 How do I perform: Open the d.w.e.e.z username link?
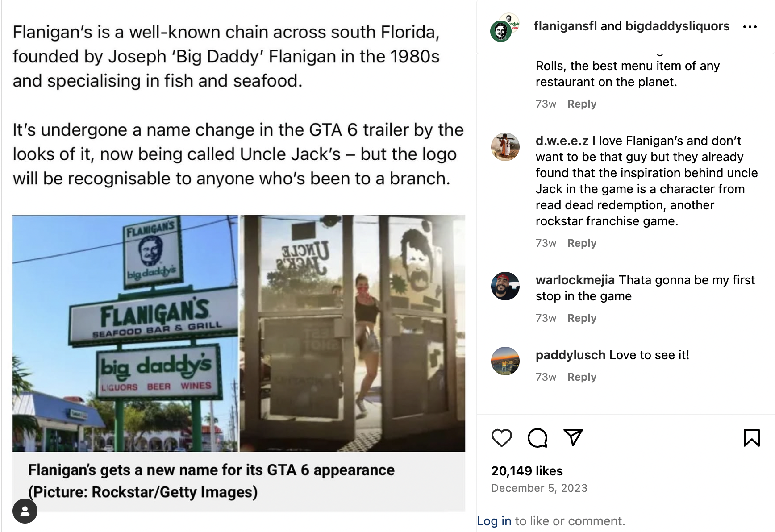coord(562,141)
